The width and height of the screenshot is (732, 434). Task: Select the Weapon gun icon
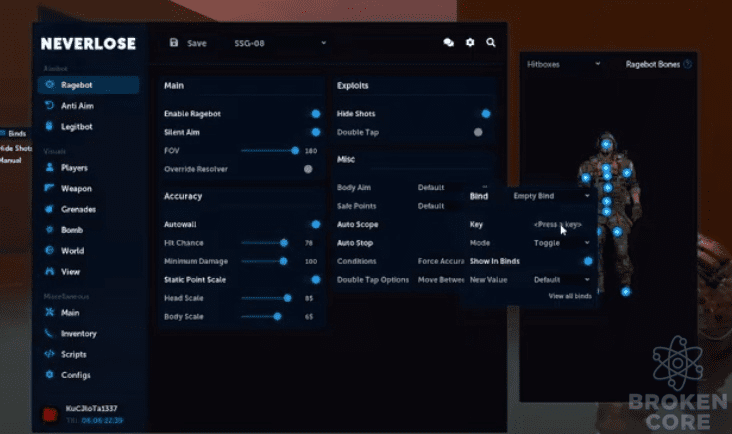49,188
